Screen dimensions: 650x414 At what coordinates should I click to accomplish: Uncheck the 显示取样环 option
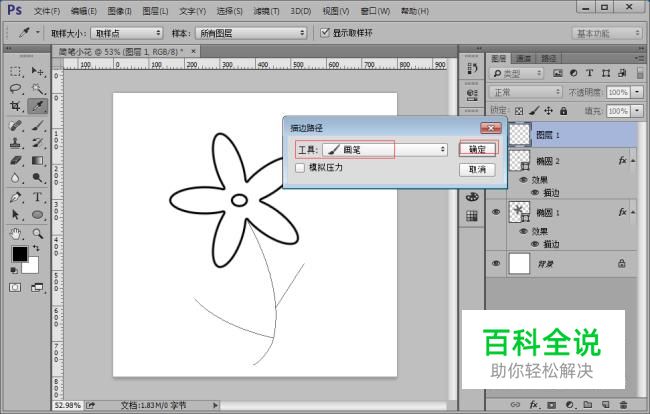(x=325, y=33)
